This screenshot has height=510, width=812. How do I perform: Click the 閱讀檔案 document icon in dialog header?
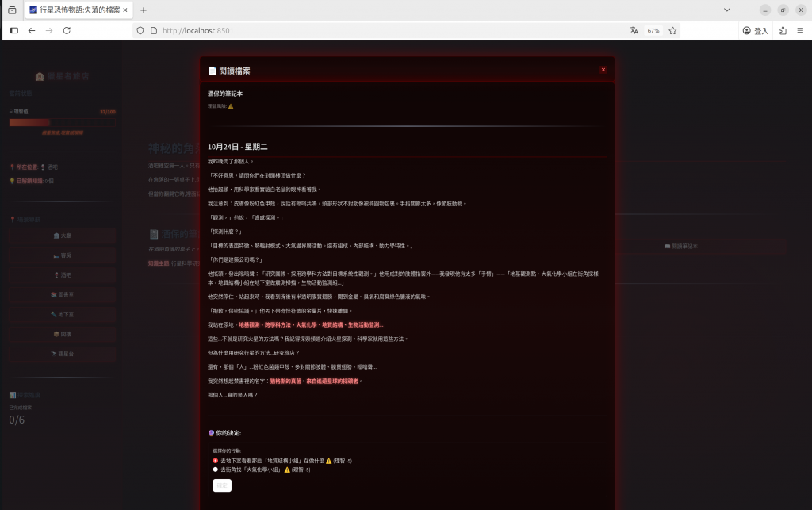(x=213, y=71)
